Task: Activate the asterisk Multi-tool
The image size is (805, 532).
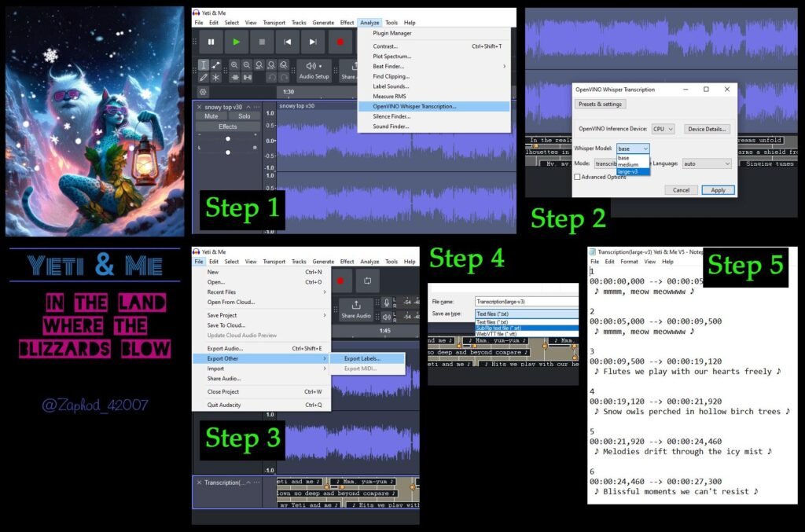Action: click(215, 78)
